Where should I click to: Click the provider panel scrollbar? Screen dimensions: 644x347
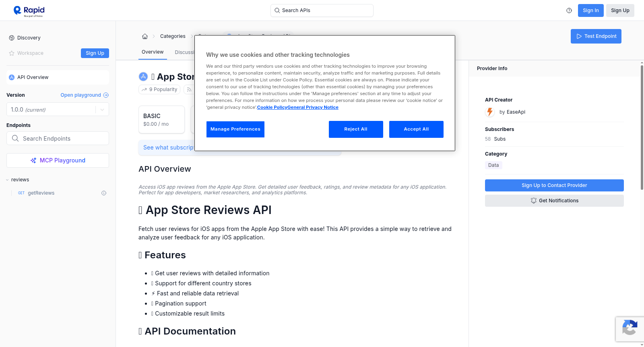642,127
